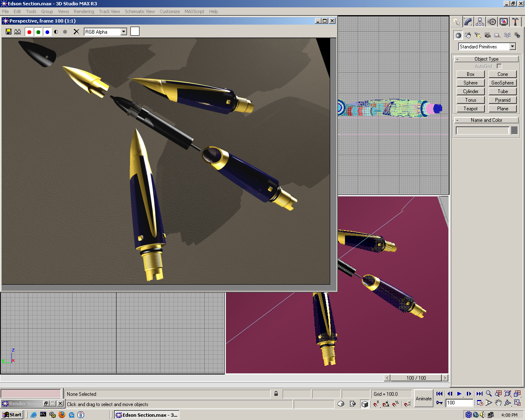Toggle the red channel display
The image size is (525, 420).
(29, 32)
